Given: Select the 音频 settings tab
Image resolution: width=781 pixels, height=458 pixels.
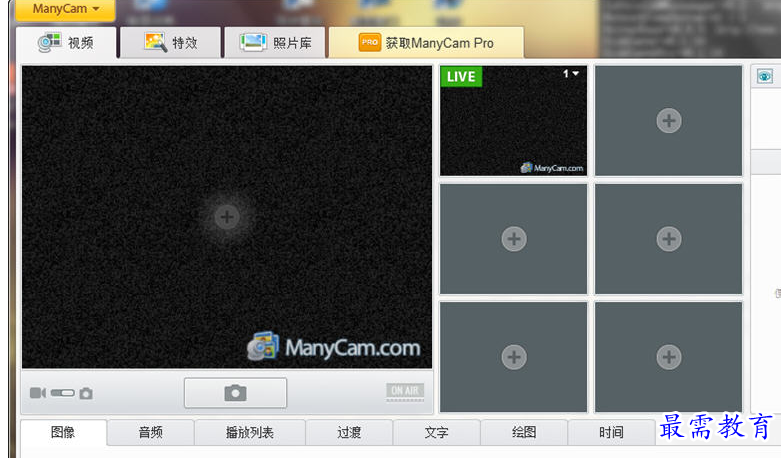Looking at the screenshot, I should pyautogui.click(x=150, y=432).
